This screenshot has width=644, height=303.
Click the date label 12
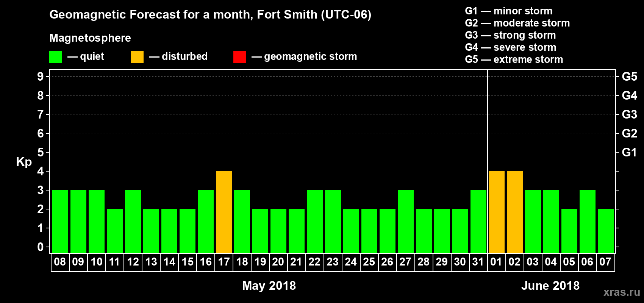coord(133,262)
